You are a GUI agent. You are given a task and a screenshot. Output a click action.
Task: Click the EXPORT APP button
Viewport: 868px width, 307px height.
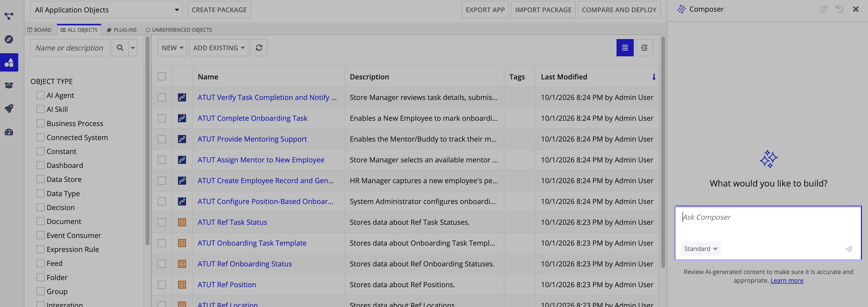485,10
